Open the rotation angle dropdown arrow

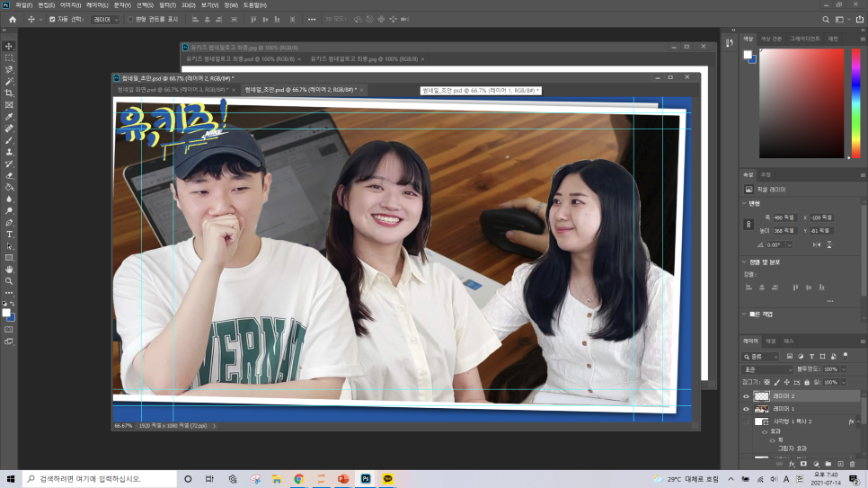point(790,244)
